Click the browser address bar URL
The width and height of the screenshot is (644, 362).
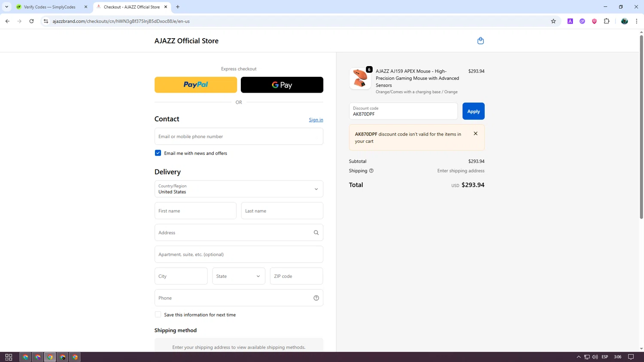point(121,21)
